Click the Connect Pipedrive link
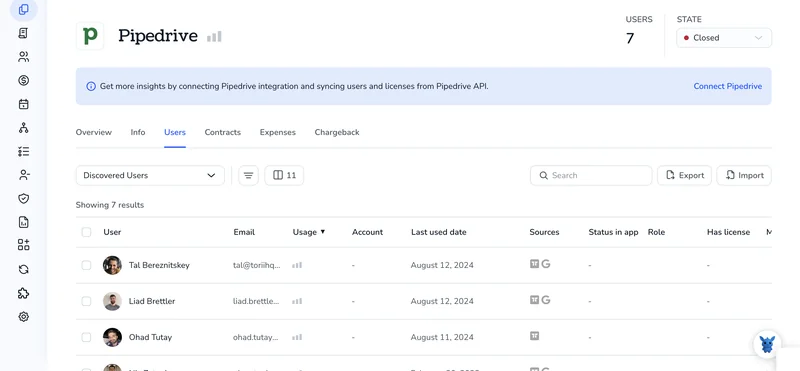Image resolution: width=800 pixels, height=371 pixels. [728, 86]
